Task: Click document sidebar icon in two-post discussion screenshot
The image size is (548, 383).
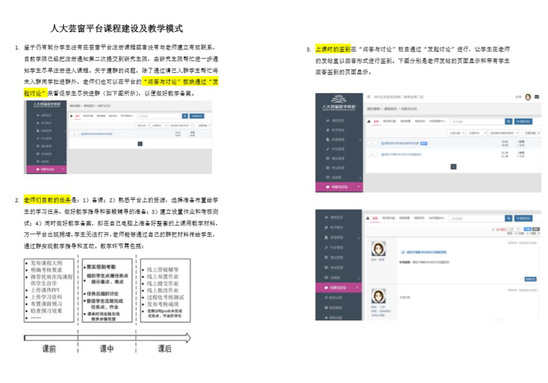Action: (x=327, y=139)
